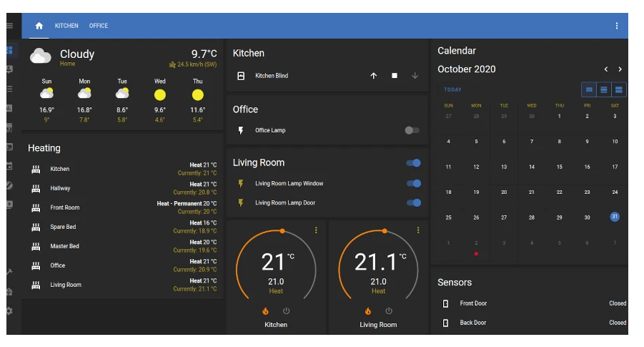Switch to the OFFICE tab
Viewport: 644px width, 347px height.
tap(99, 26)
